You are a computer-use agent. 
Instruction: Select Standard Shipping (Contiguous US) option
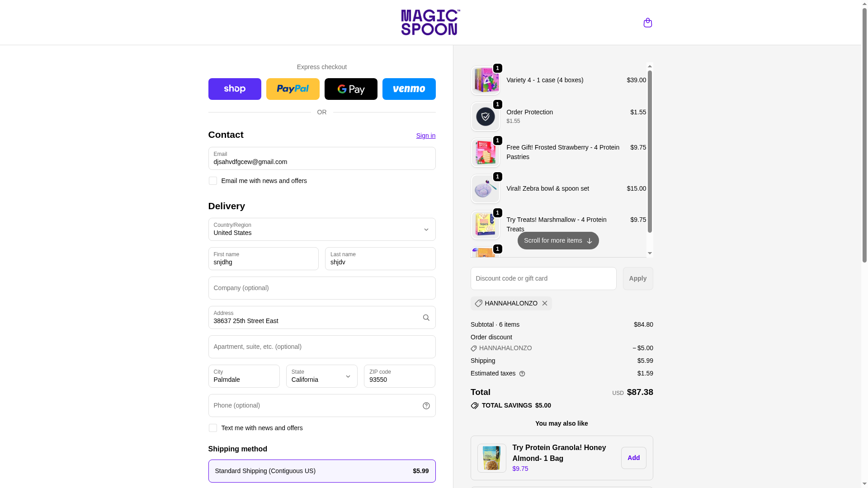coord(322,471)
